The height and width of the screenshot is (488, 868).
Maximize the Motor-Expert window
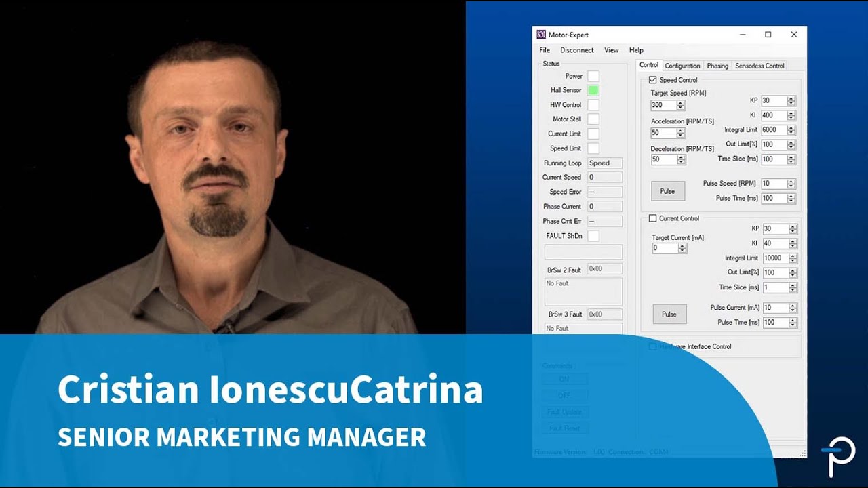tap(768, 35)
